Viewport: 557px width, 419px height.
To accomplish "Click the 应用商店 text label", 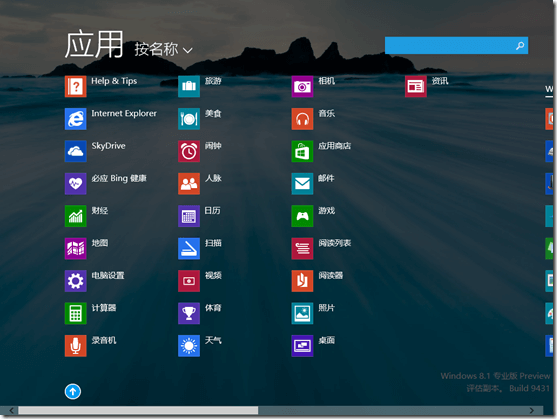I will coord(335,146).
